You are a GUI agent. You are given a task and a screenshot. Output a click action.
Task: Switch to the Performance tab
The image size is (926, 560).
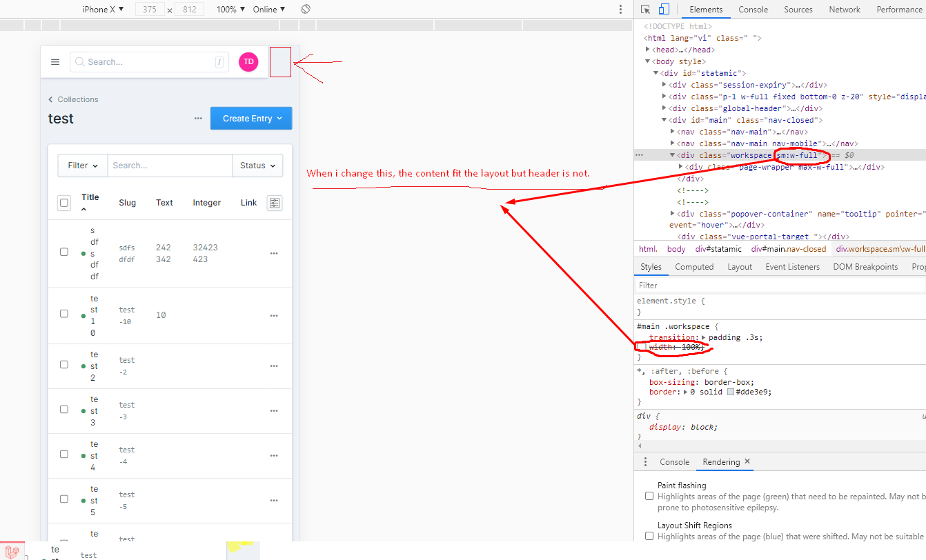(899, 10)
